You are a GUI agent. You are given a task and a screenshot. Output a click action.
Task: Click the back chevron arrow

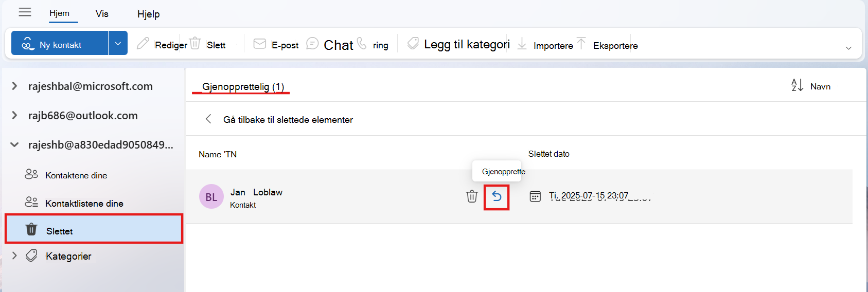tap(208, 119)
